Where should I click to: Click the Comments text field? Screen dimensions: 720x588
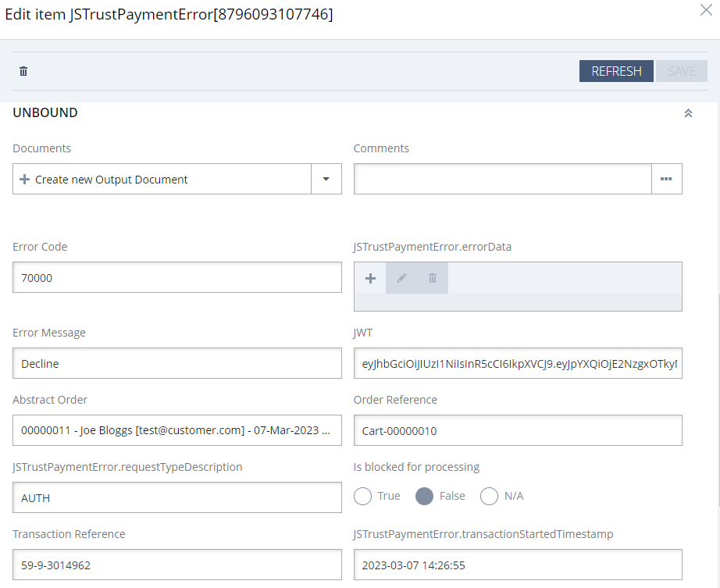[502, 179]
